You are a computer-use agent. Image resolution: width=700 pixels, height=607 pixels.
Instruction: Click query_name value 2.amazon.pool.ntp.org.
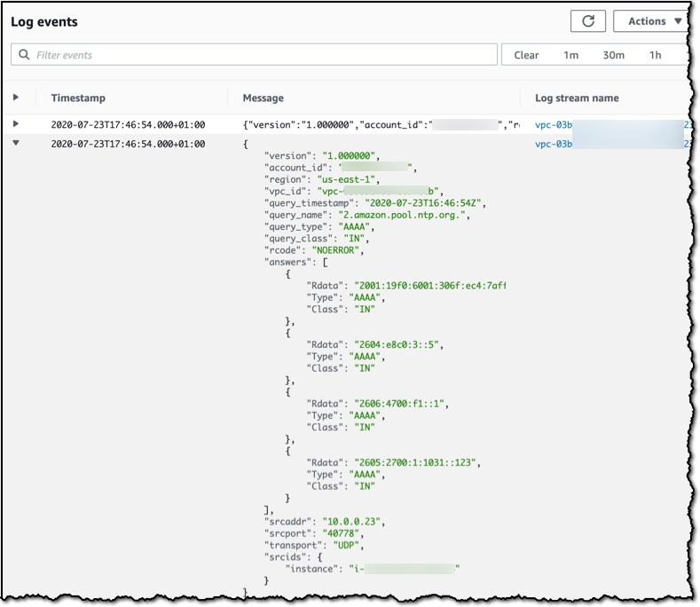pyautogui.click(x=404, y=215)
